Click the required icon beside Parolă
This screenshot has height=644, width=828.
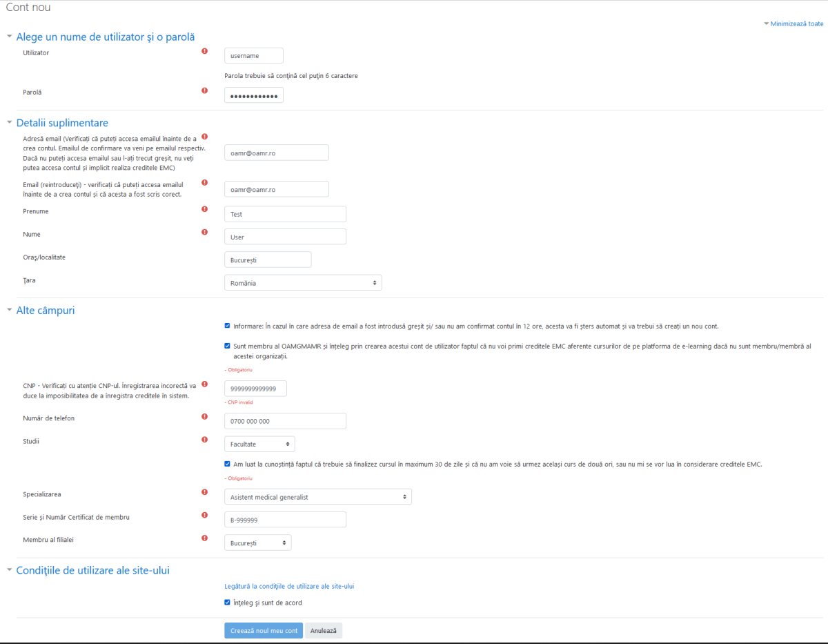[x=204, y=90]
